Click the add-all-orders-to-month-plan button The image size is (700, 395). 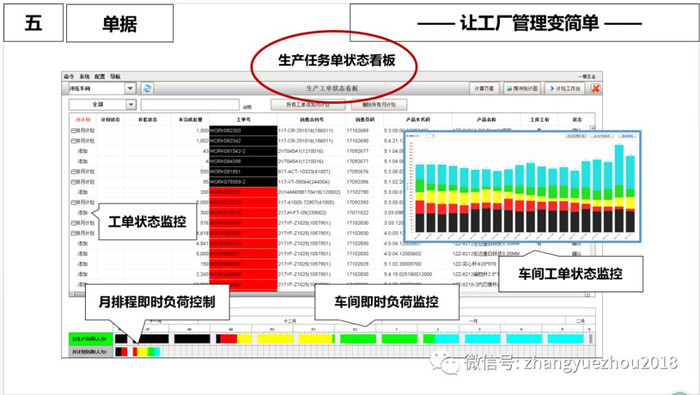[308, 105]
